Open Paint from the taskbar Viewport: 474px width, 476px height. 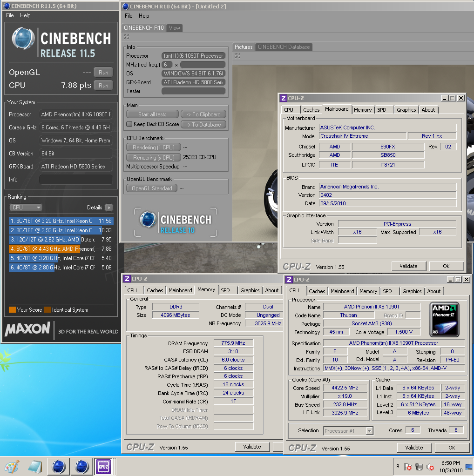coord(12,467)
